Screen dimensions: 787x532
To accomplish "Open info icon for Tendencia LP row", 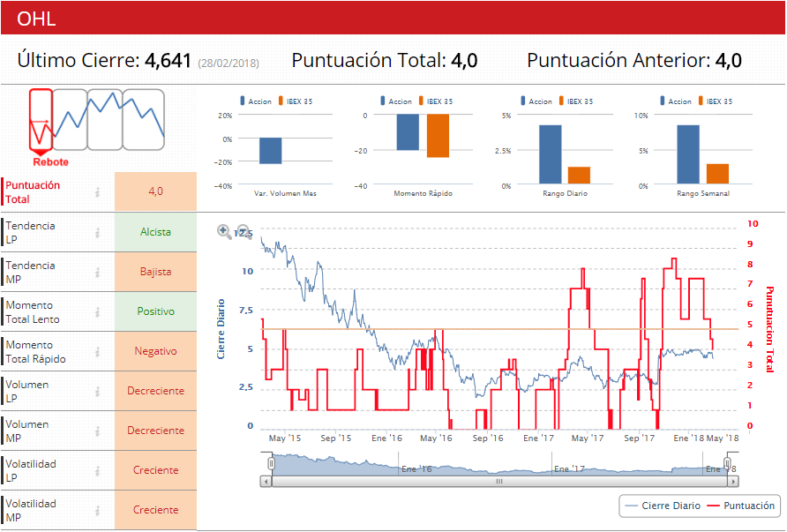I will pos(98,232).
